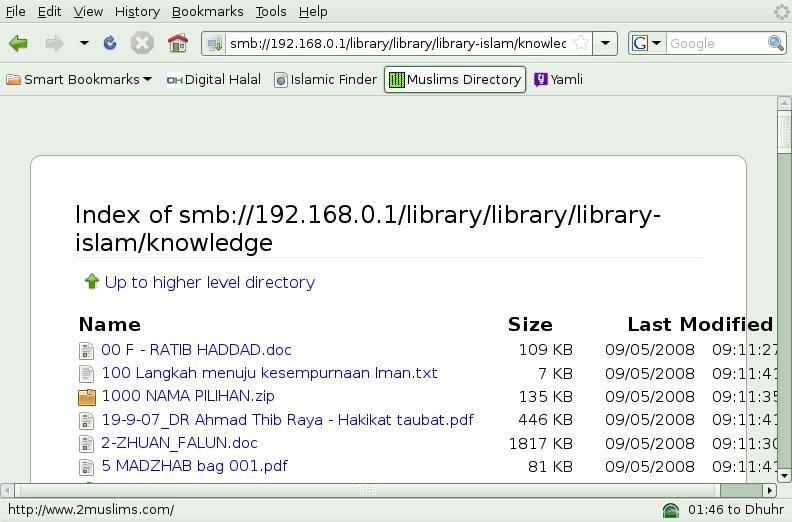The image size is (792, 522).
Task: Open the View menu
Action: tap(88, 11)
